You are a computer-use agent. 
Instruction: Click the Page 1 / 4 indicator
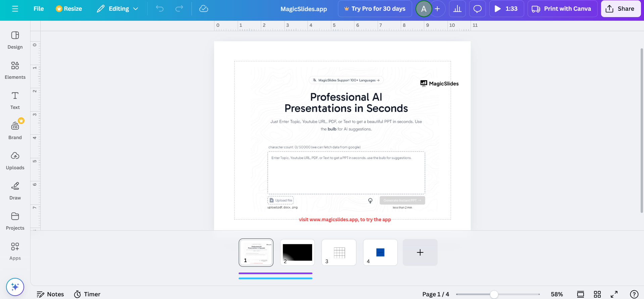point(436,294)
